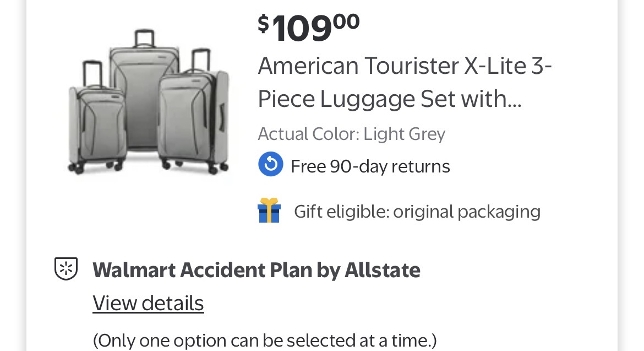Click the $109 price
Screen dimensions: 644x351
pyautogui.click(x=308, y=28)
